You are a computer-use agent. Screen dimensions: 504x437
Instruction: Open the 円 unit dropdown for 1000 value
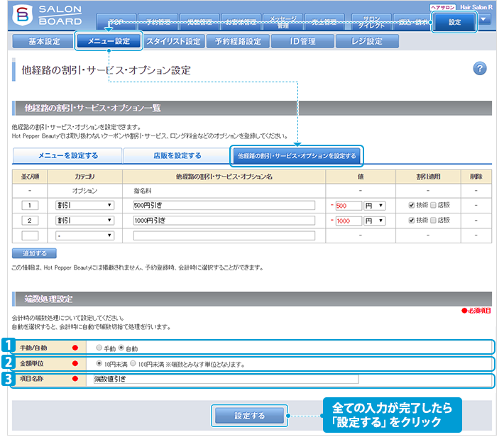tap(374, 220)
